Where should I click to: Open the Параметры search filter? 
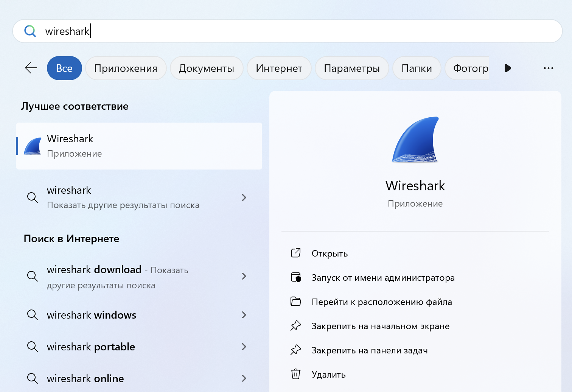[x=352, y=68]
